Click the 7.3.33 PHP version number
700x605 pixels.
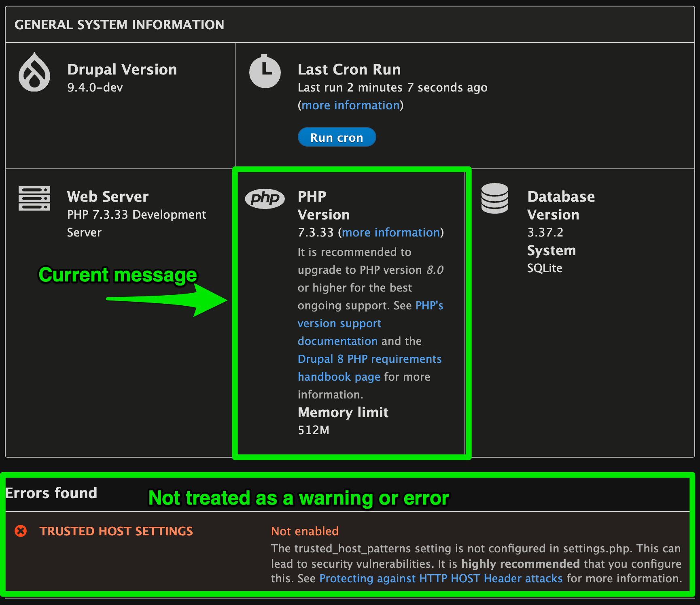click(316, 232)
